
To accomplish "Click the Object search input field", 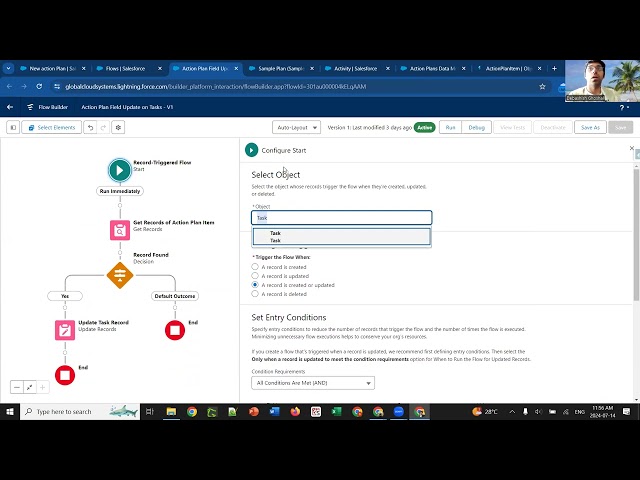I will tap(342, 218).
